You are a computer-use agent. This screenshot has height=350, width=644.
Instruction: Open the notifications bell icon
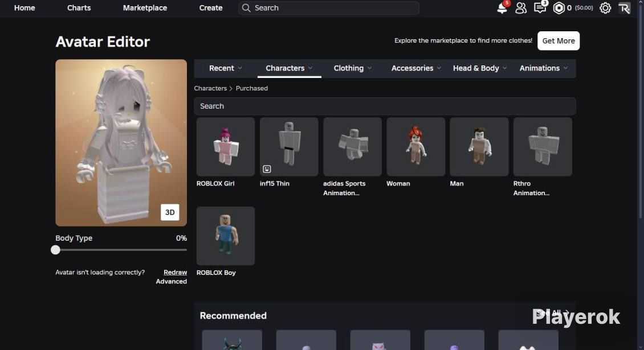point(502,8)
